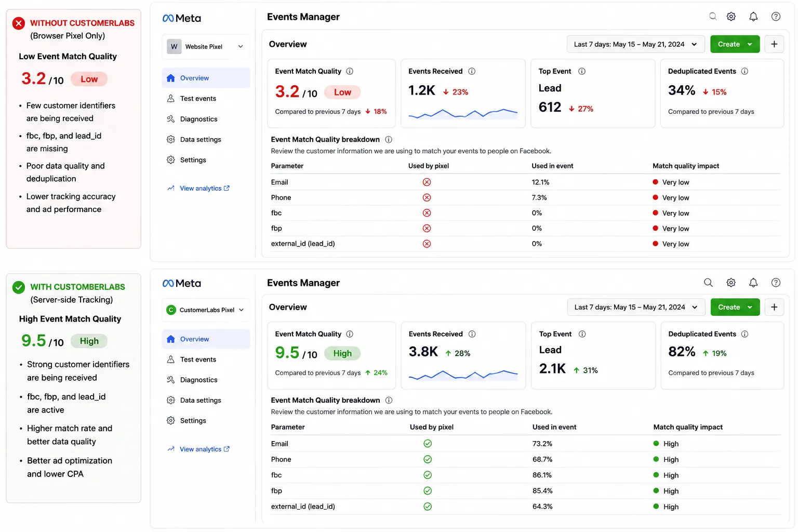Click the 68.7% value in Phone row

click(542, 459)
